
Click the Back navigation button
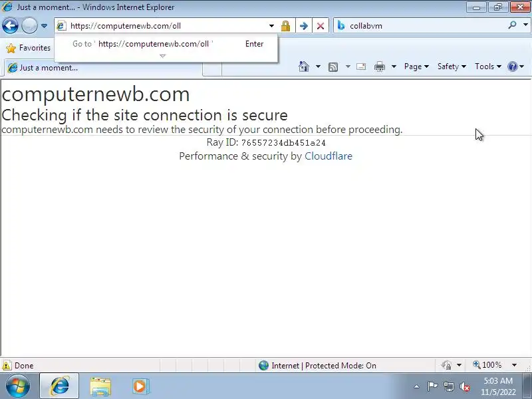click(x=10, y=26)
